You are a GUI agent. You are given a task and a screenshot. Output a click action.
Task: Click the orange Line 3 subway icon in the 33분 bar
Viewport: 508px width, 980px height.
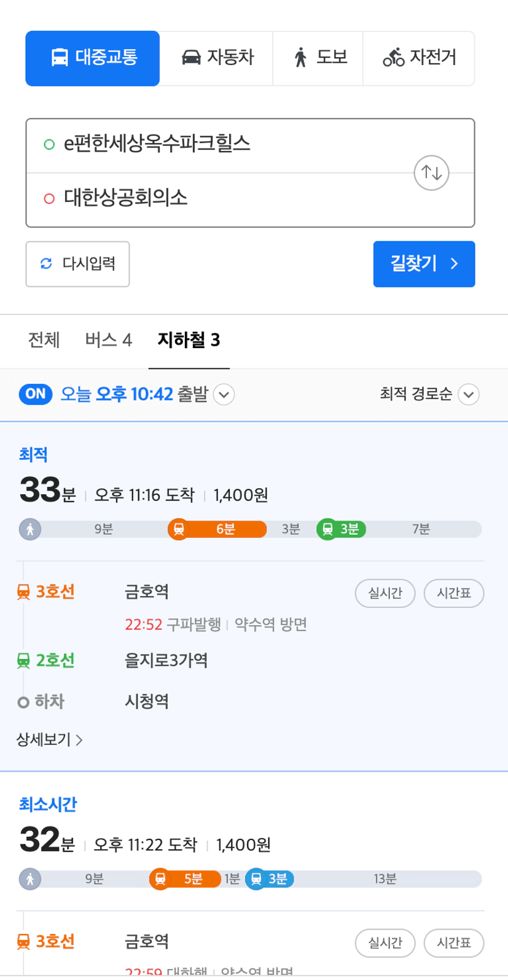(x=179, y=529)
